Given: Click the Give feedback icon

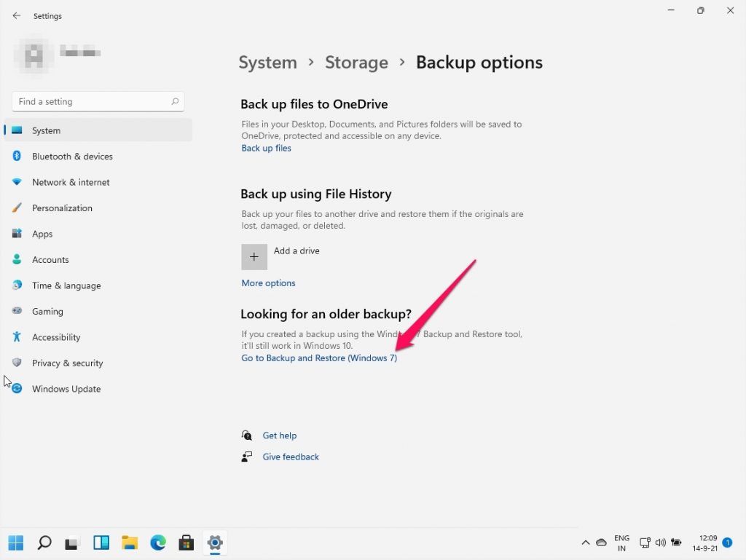Looking at the screenshot, I should pyautogui.click(x=248, y=457).
